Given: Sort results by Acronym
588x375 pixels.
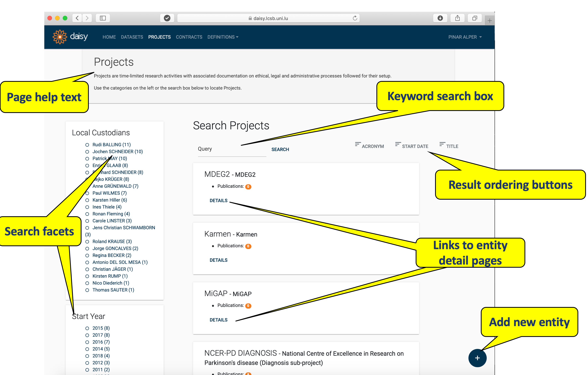Looking at the screenshot, I should click(x=370, y=146).
